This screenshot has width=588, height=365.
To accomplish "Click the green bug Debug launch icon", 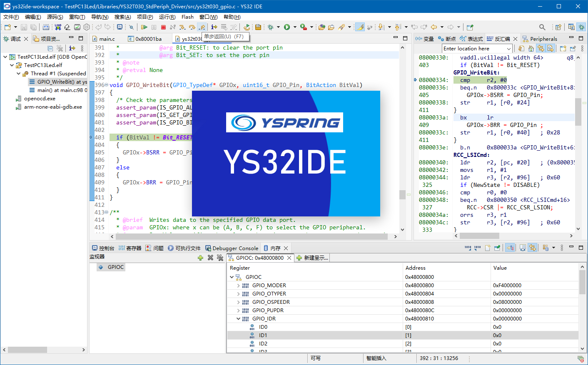I will tap(271, 27).
